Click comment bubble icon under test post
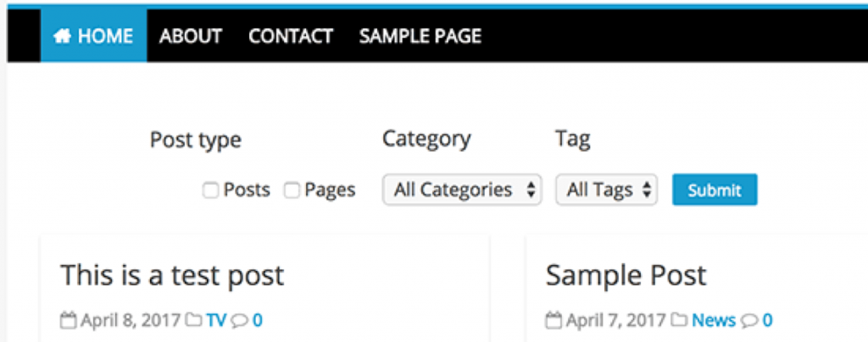 click(x=240, y=321)
